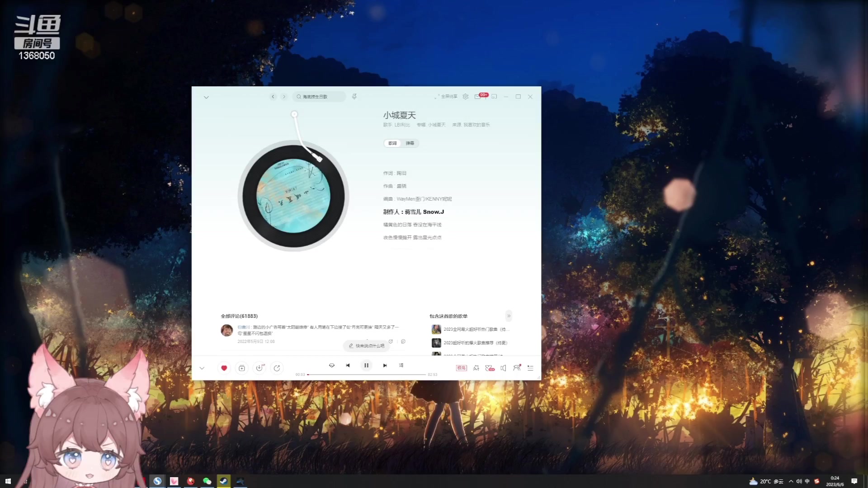This screenshot has width=868, height=488.
Task: Pause the current song
Action: 366,366
